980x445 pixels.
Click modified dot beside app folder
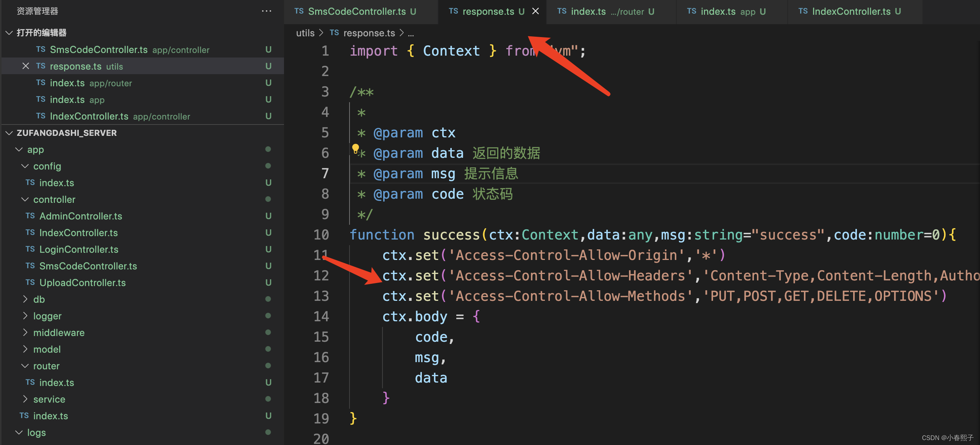pos(268,149)
